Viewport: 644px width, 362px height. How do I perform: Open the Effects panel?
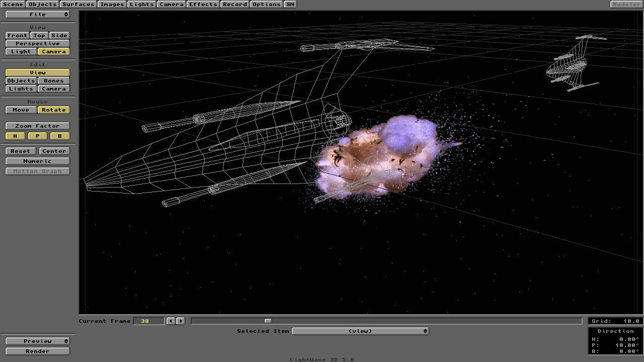(203, 4)
